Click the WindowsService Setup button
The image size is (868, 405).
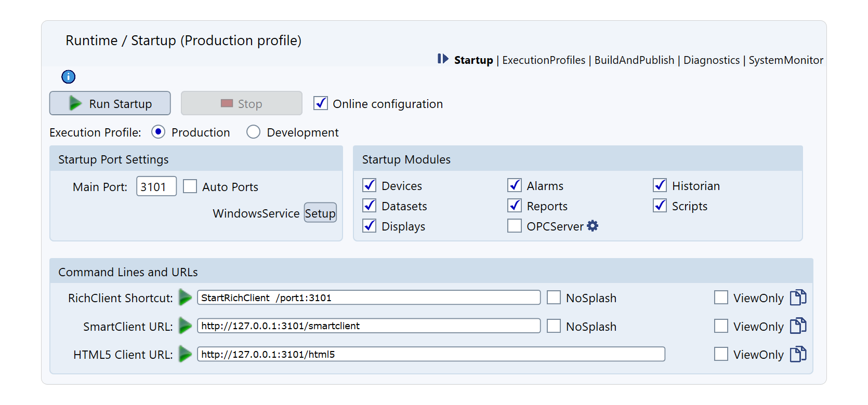coord(320,213)
